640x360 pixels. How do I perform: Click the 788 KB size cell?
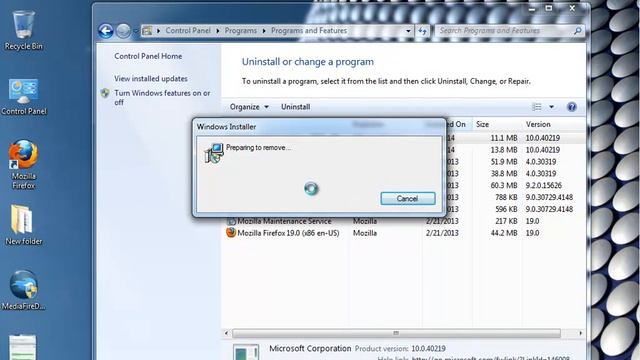coord(506,198)
